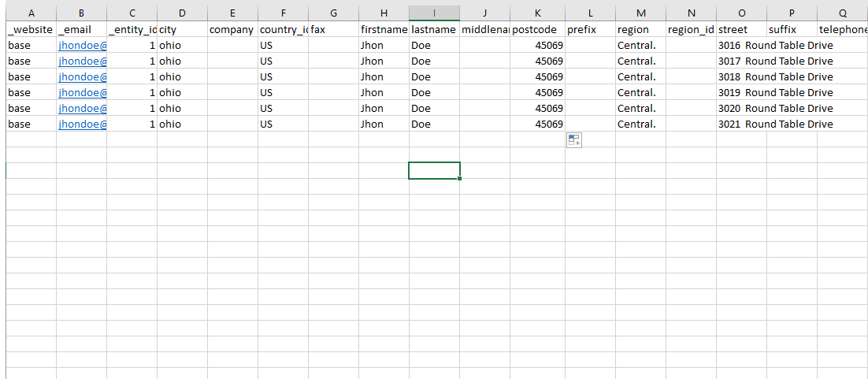Image resolution: width=868 pixels, height=379 pixels.
Task: Select postcode 45069 in the 3021 row
Action: coord(537,124)
